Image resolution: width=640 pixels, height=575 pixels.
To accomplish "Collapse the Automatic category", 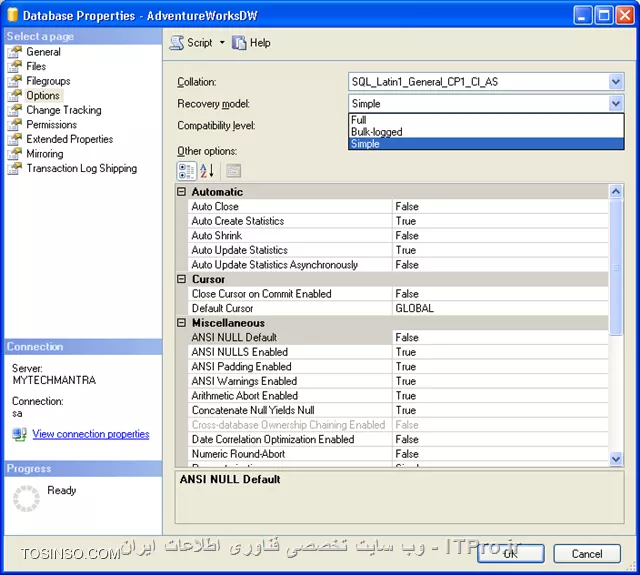I will coord(182,191).
